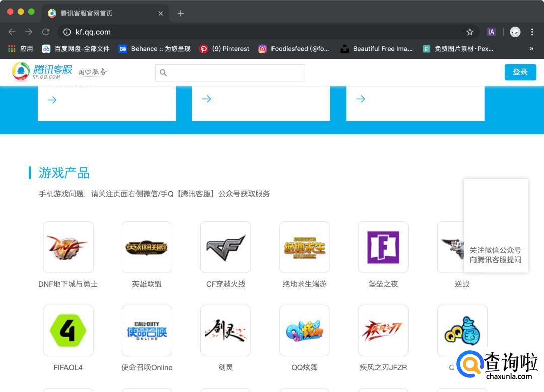Click the CF穿越火线 game icon
544x392 pixels.
(x=225, y=247)
